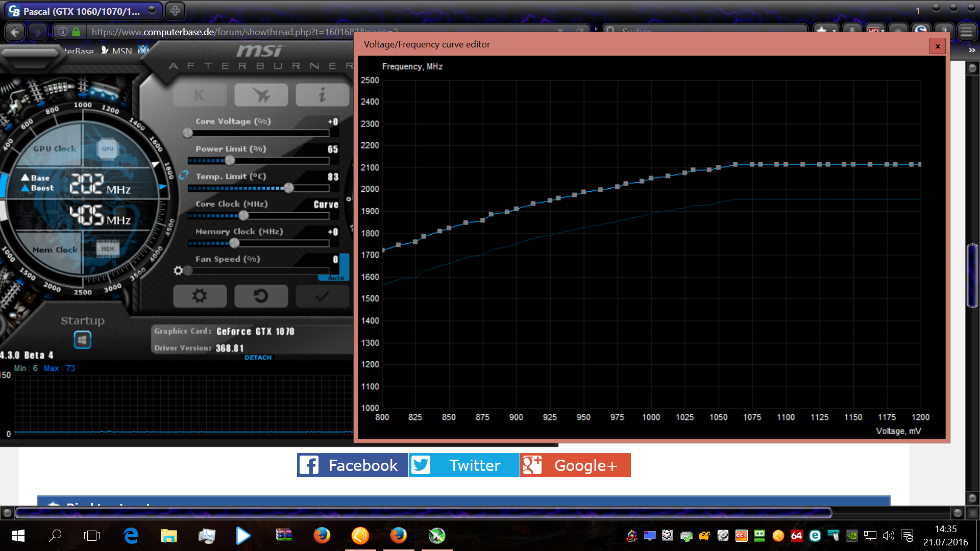The width and height of the screenshot is (980, 551).
Task: Click DETACH under driver version
Action: click(x=258, y=358)
